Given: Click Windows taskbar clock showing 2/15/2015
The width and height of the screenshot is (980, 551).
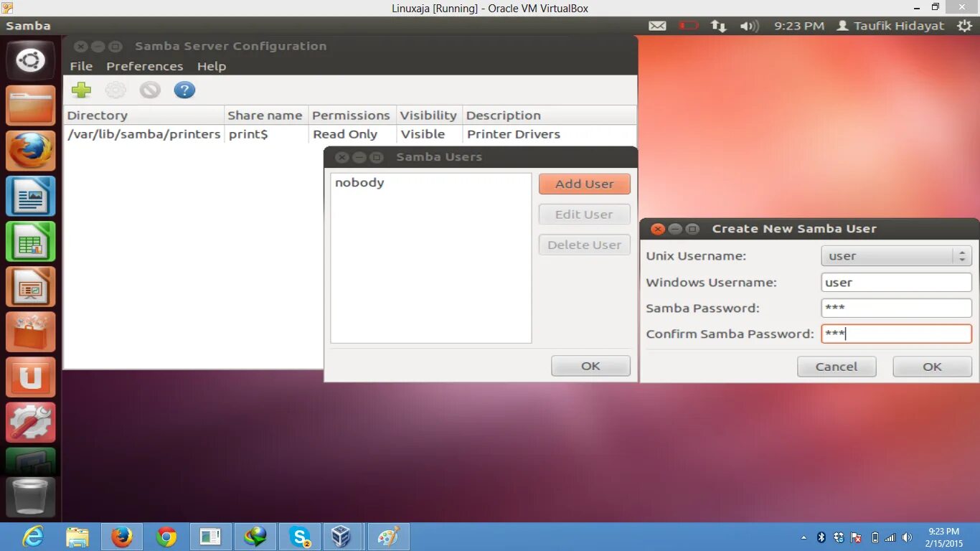Looking at the screenshot, I should [x=943, y=537].
